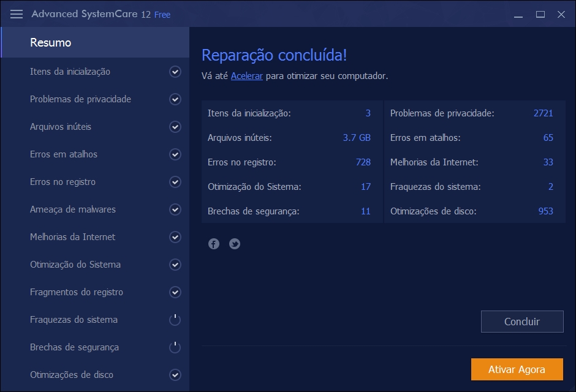Screen dimensions: 576x392
Task: Click the progress indicator for Fraquezas do sistema
Action: pos(175,320)
